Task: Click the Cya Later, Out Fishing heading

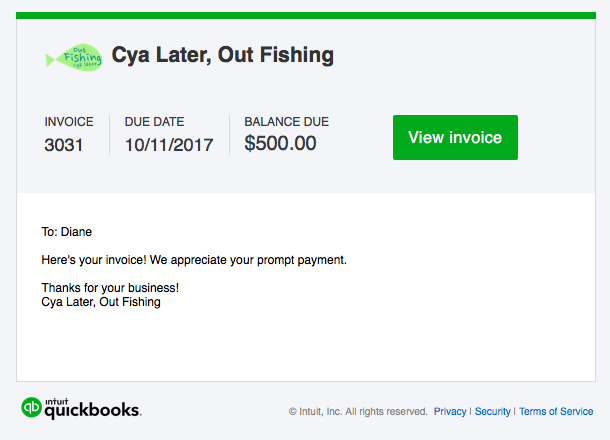Action: pyautogui.click(x=222, y=55)
